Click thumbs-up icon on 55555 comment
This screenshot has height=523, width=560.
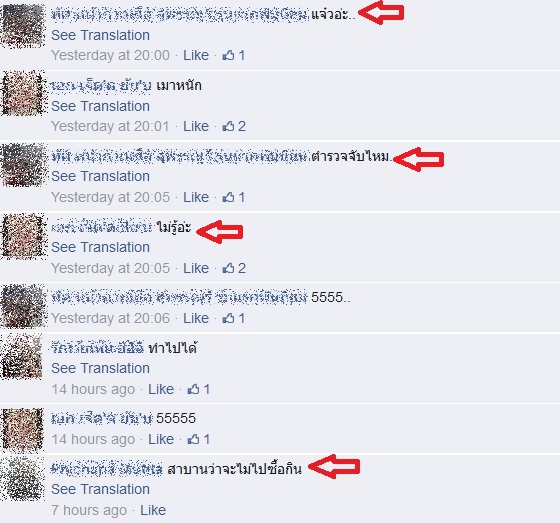194,439
